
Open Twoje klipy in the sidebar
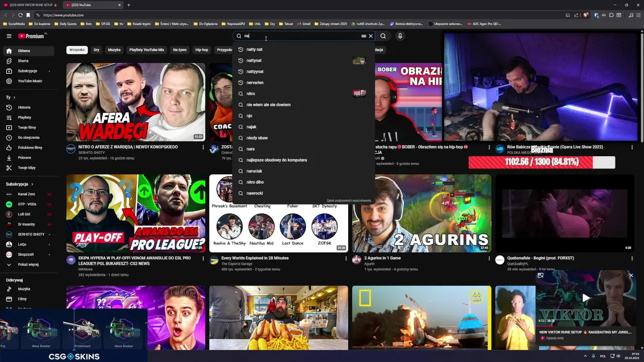pyautogui.click(x=29, y=167)
